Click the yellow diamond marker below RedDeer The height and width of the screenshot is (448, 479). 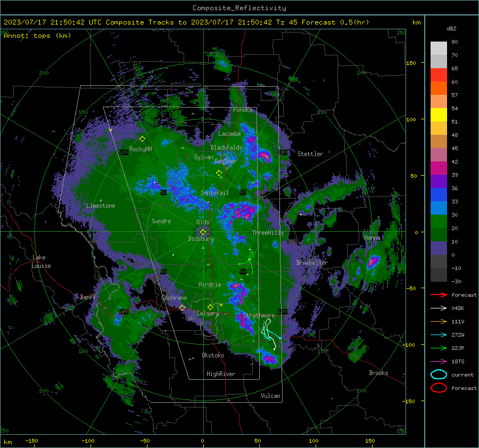tap(219, 173)
